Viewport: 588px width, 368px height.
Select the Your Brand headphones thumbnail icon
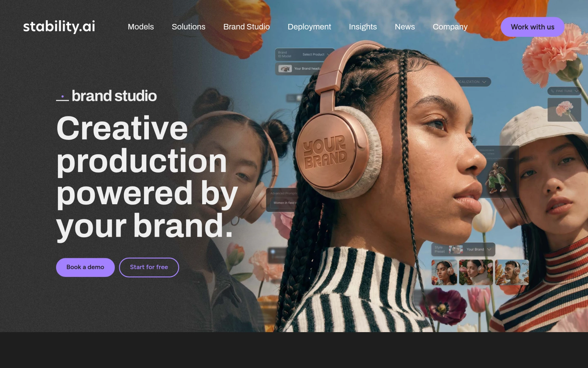tap(285, 69)
